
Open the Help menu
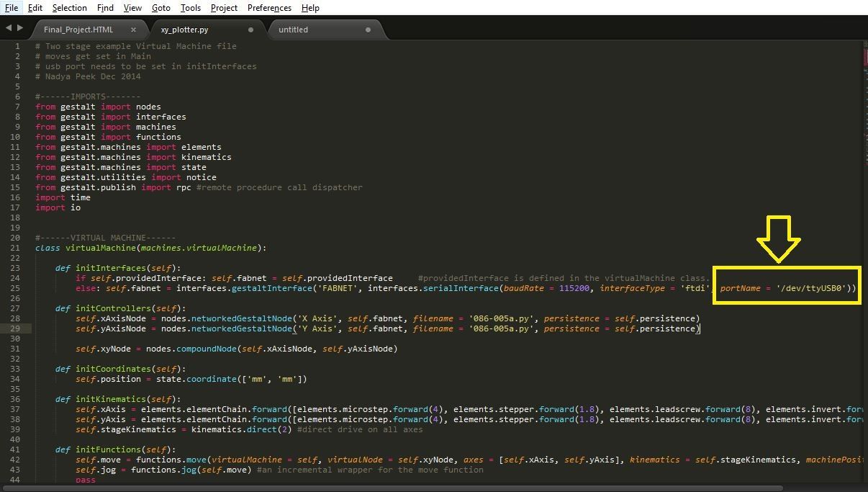[x=310, y=8]
